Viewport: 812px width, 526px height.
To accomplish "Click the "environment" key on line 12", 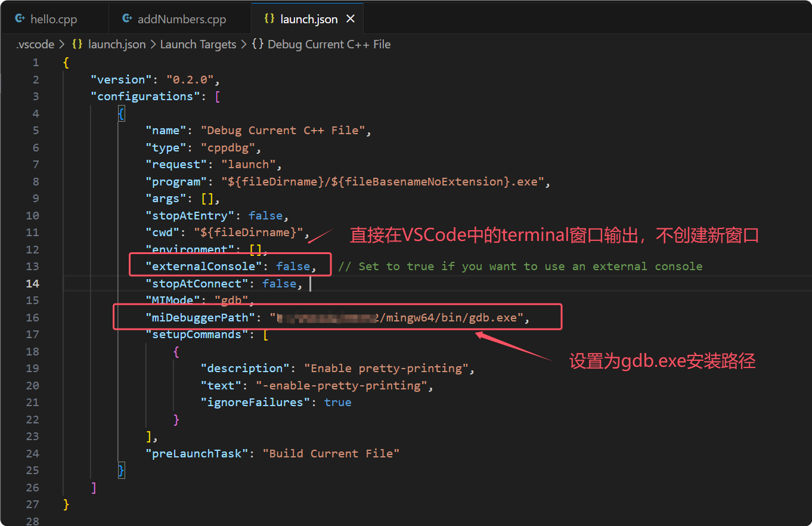I will pos(190,249).
